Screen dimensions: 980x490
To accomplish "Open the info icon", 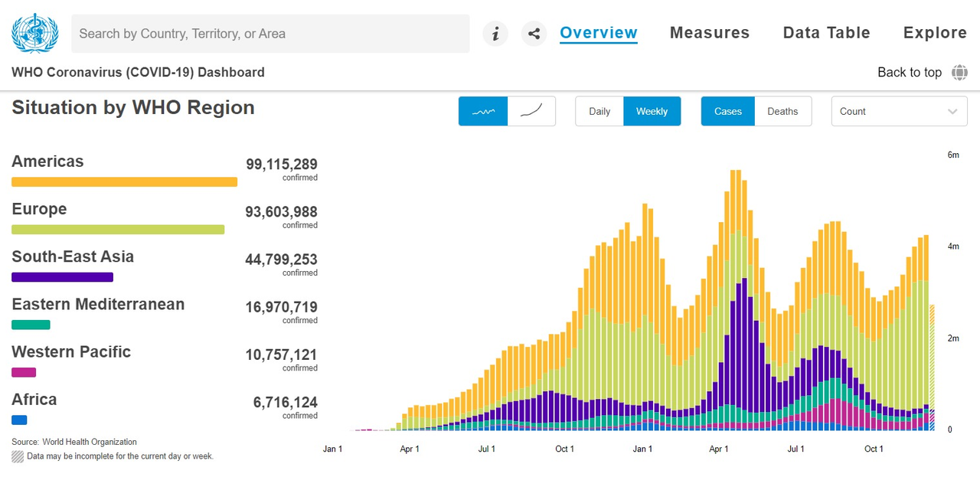I will pos(495,34).
